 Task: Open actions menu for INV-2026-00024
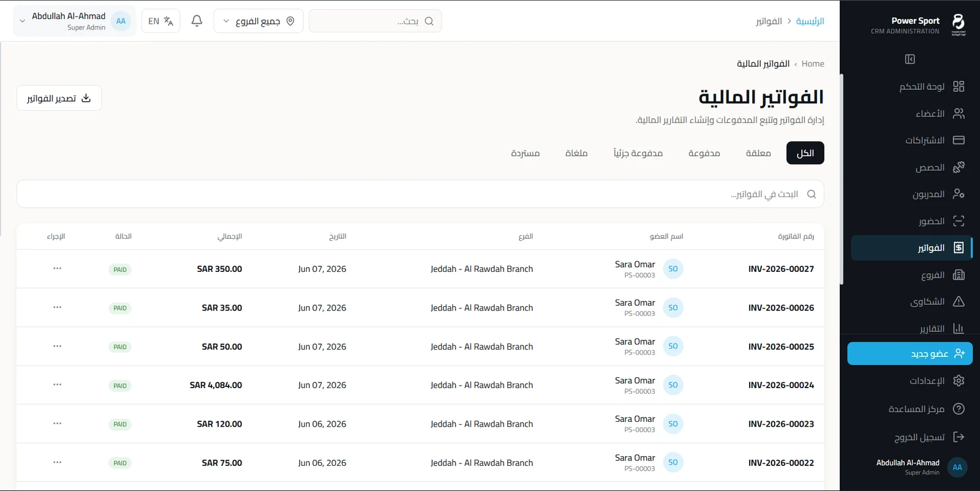[57, 385]
